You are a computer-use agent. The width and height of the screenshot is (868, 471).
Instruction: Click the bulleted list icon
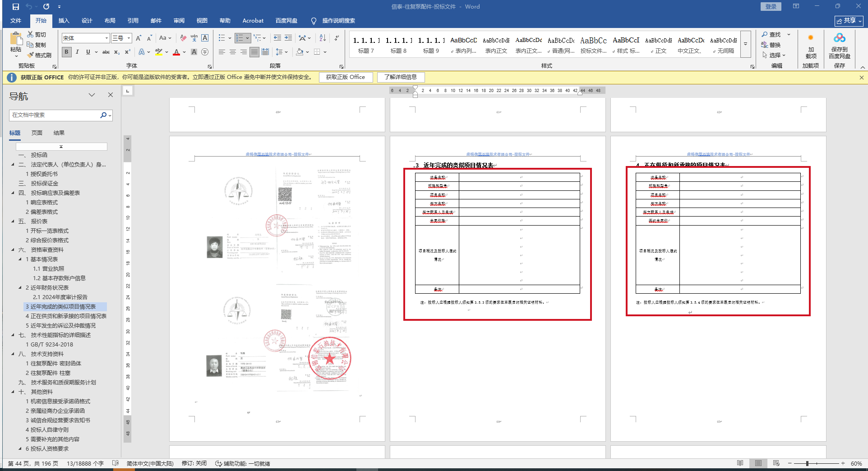[222, 38]
